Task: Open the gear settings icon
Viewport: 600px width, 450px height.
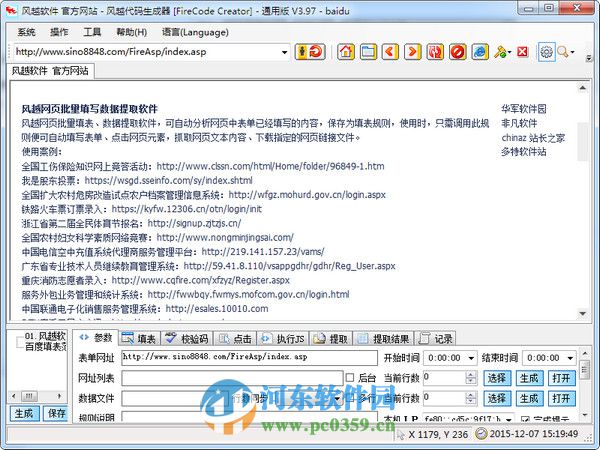Action: [546, 52]
